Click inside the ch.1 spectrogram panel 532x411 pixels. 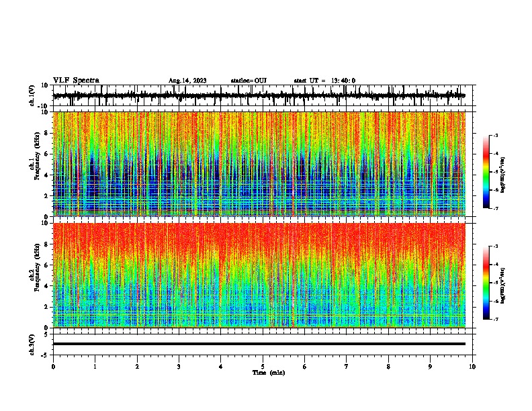[259, 164]
